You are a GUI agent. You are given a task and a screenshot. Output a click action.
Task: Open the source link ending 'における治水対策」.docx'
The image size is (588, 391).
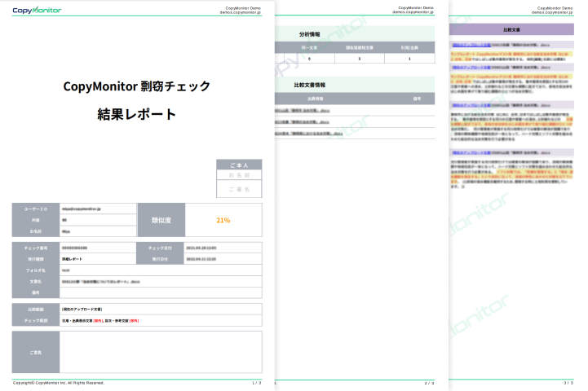pyautogui.click(x=308, y=134)
